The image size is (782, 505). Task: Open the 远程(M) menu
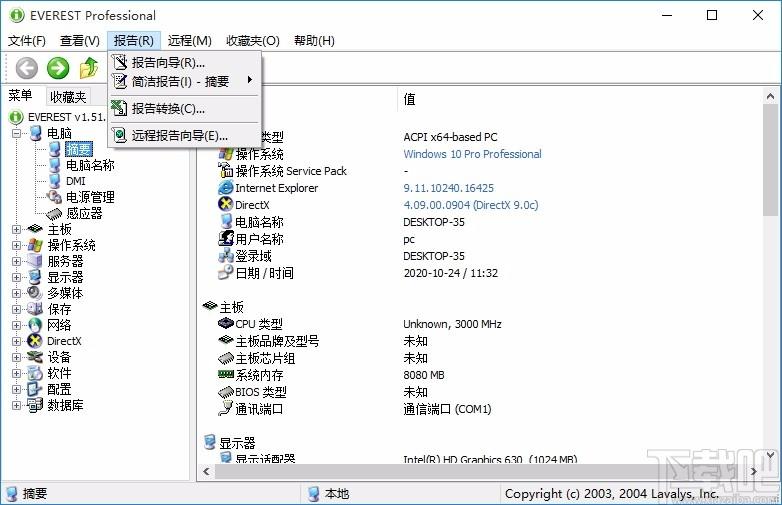(190, 40)
